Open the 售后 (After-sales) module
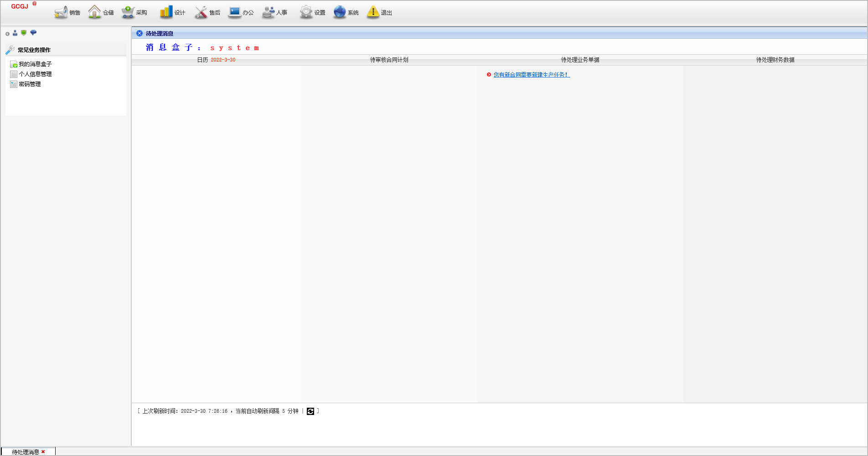The width and height of the screenshot is (868, 456). click(207, 12)
